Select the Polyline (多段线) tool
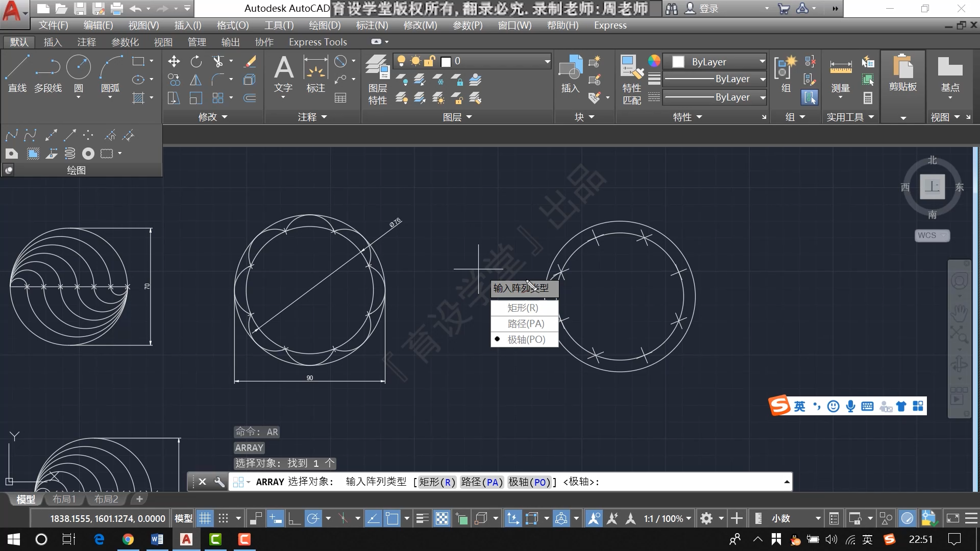The width and height of the screenshot is (980, 551). [x=48, y=74]
